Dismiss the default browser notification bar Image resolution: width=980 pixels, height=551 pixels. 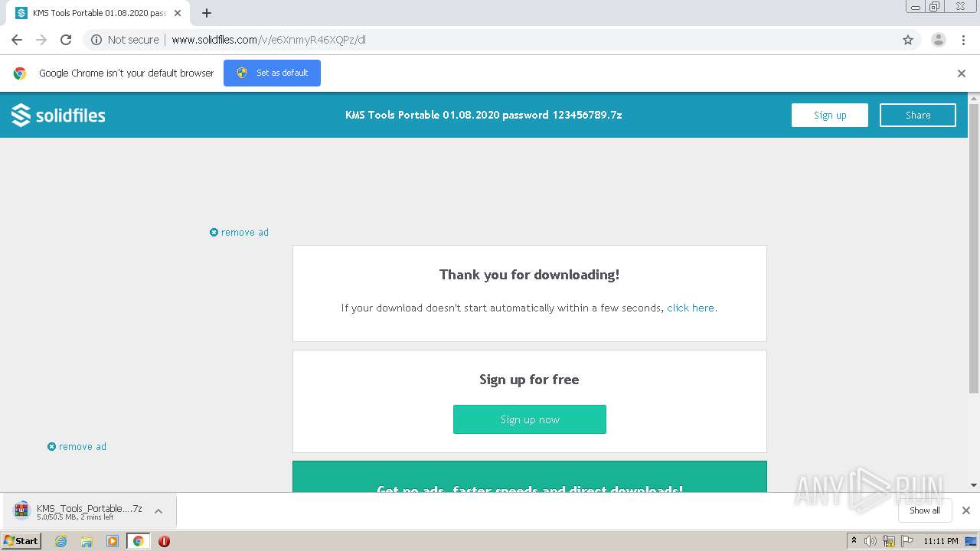962,73
